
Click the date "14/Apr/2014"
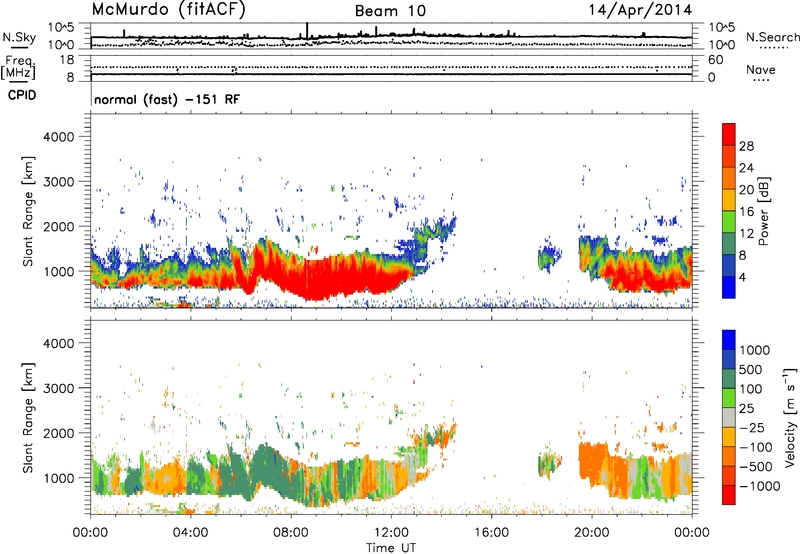coord(640,10)
